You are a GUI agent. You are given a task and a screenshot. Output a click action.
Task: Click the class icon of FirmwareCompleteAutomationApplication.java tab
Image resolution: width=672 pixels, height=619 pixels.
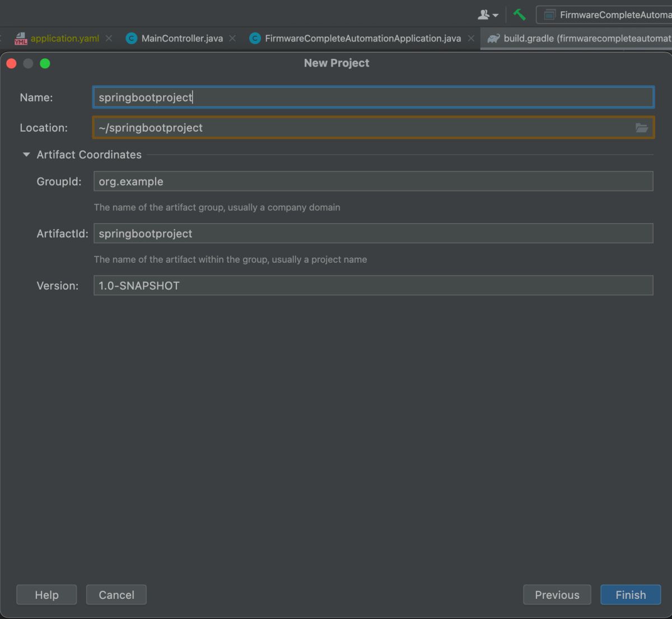click(x=255, y=38)
